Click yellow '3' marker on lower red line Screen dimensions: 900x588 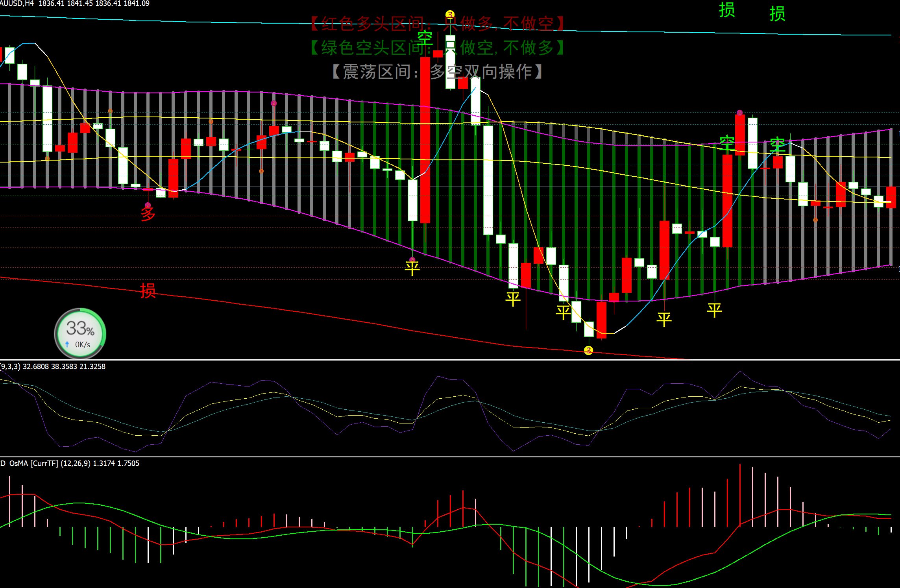coord(588,350)
